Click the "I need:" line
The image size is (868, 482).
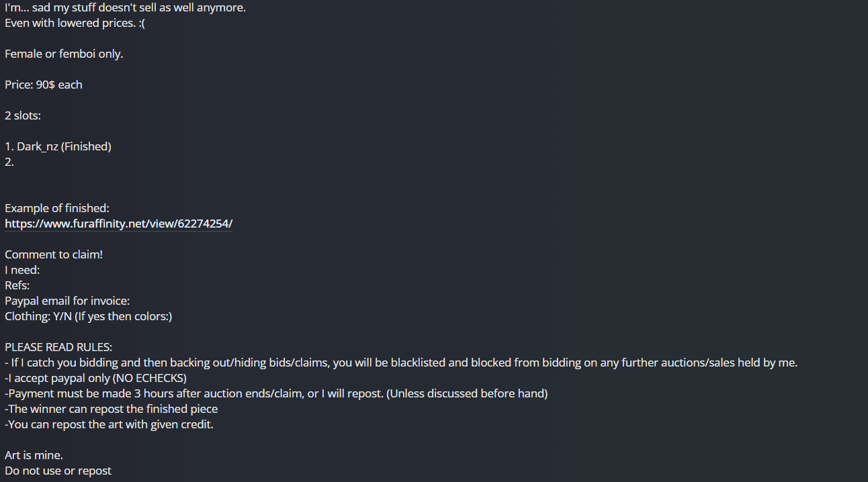[22, 270]
